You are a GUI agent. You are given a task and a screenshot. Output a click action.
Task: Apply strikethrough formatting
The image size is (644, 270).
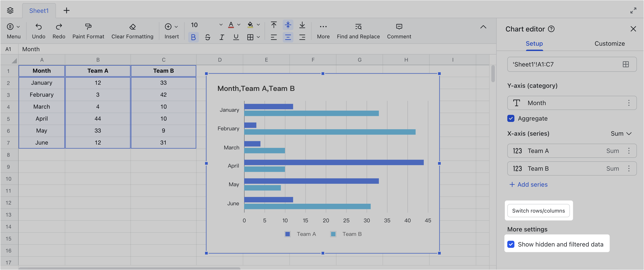pyautogui.click(x=207, y=37)
